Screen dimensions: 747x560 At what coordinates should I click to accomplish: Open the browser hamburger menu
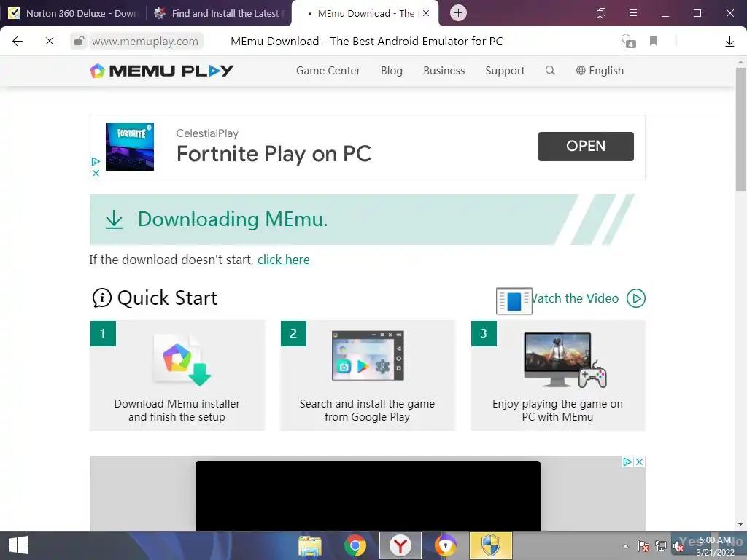tap(633, 13)
